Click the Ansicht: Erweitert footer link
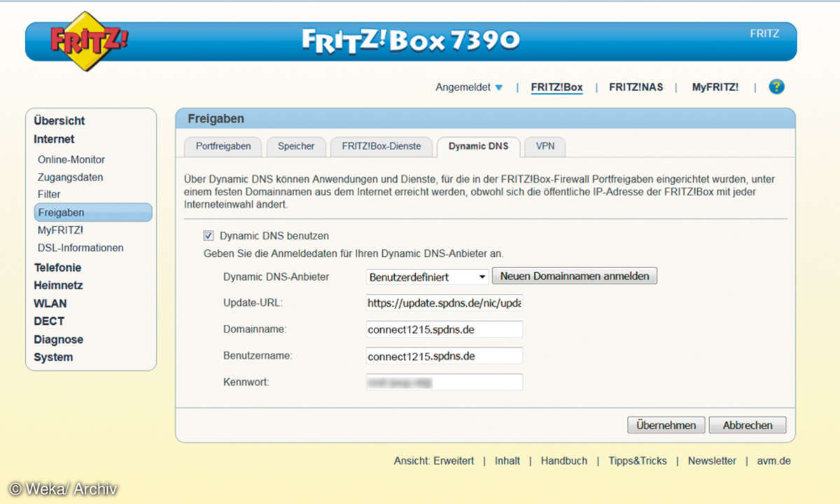840x504 pixels. (x=434, y=461)
